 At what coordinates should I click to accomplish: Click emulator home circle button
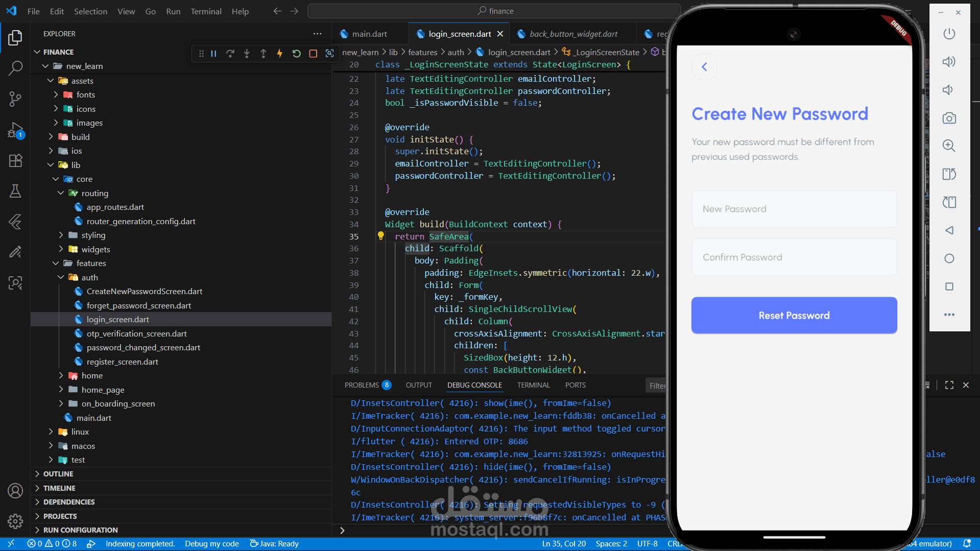949,258
